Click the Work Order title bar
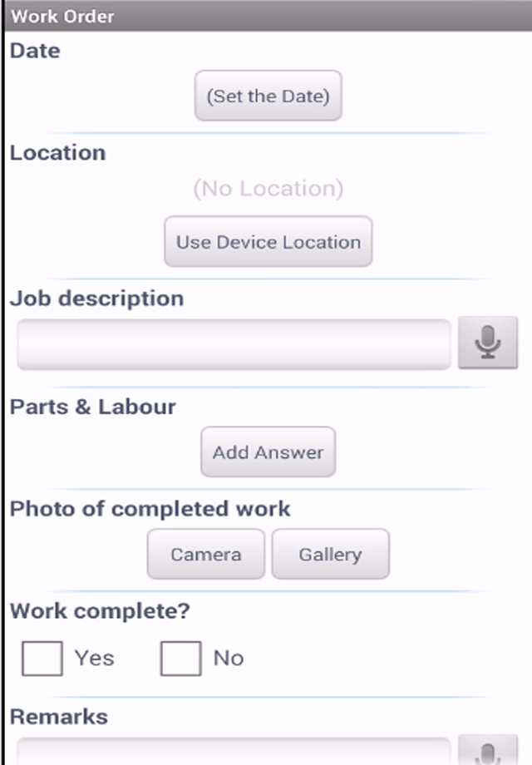 coord(267,16)
